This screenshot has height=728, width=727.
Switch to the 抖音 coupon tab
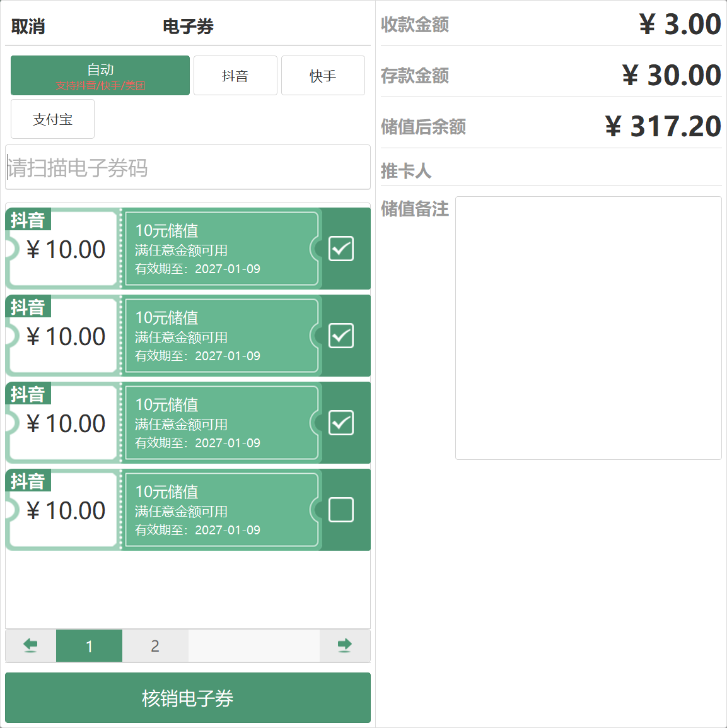(x=235, y=76)
